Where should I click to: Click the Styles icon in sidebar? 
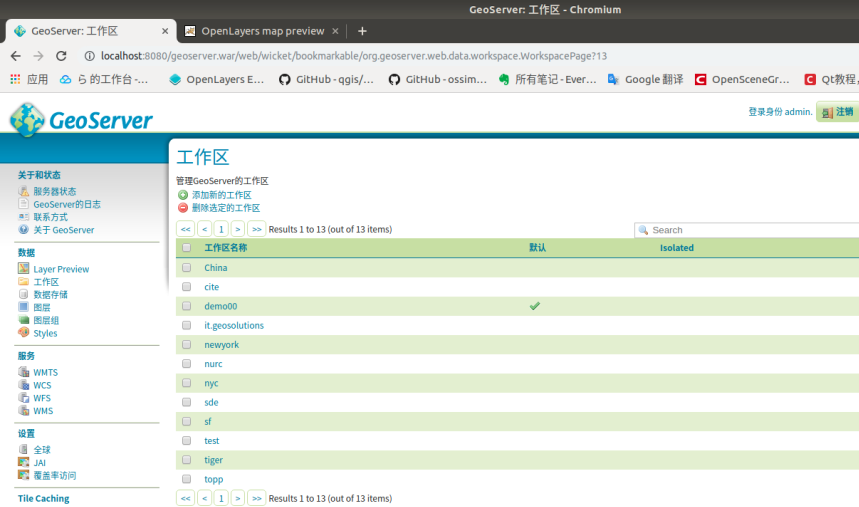coord(23,333)
